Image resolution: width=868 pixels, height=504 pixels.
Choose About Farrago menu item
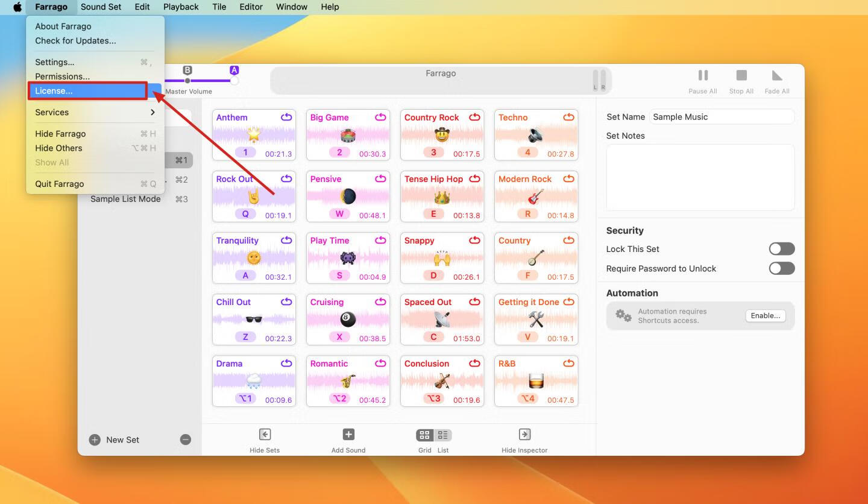(x=95, y=27)
